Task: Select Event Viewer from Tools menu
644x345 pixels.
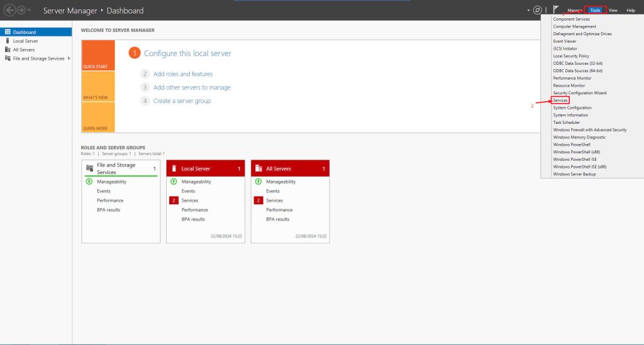Action: tap(564, 41)
